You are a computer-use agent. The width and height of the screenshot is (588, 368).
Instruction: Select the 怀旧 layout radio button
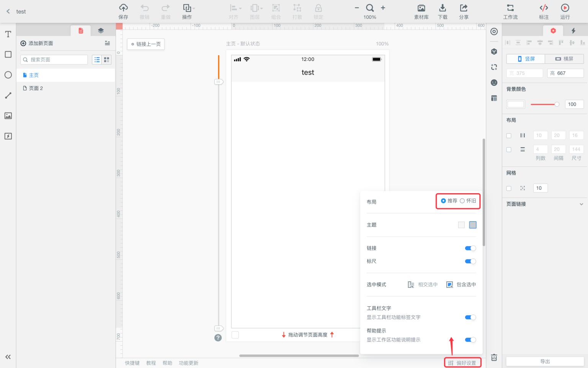click(462, 201)
